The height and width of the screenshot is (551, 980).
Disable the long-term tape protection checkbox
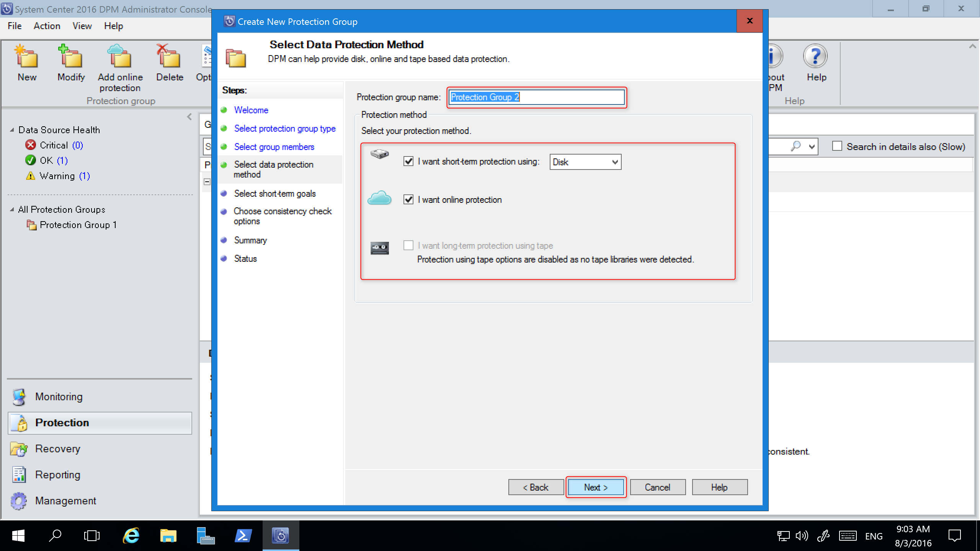pyautogui.click(x=408, y=245)
